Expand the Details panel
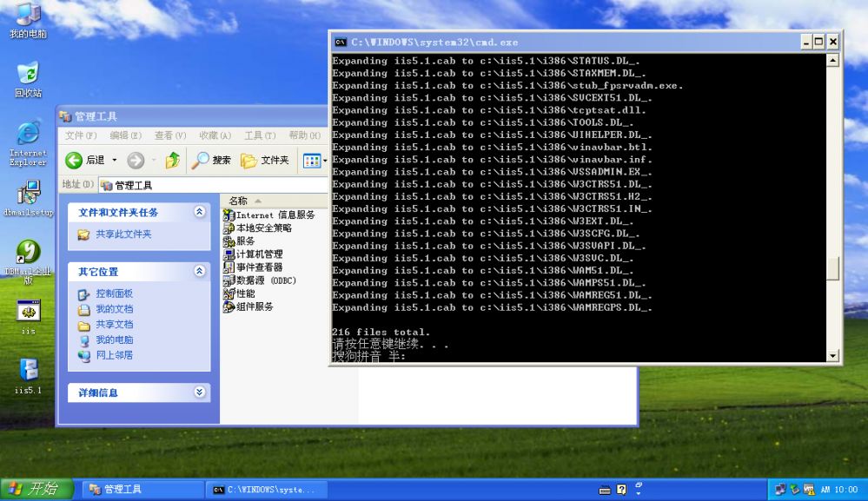Image resolution: width=868 pixels, height=501 pixels. click(200, 392)
